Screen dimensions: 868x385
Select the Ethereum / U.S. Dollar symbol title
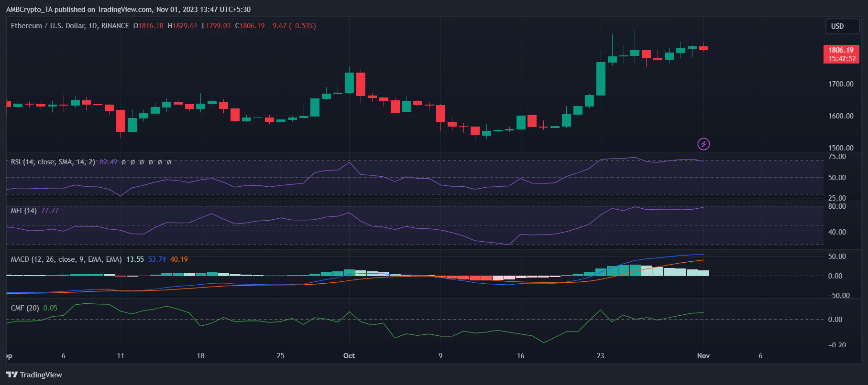click(x=69, y=26)
